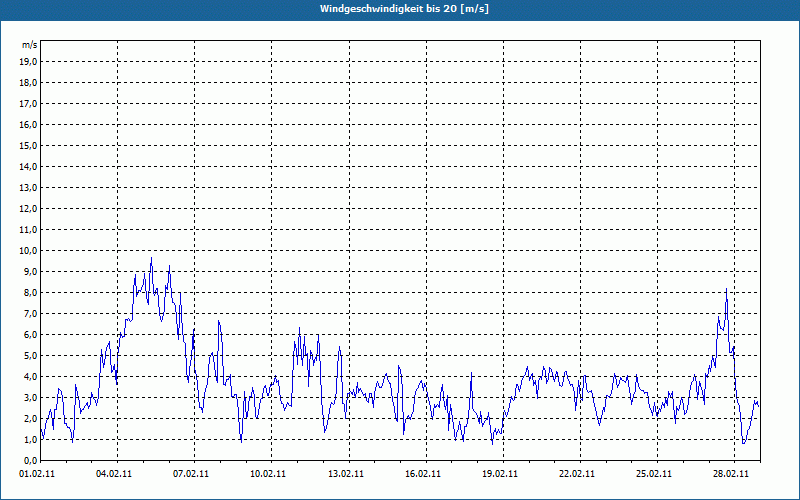
Task: Click the 22.02.11 date label
Action: [x=577, y=473]
